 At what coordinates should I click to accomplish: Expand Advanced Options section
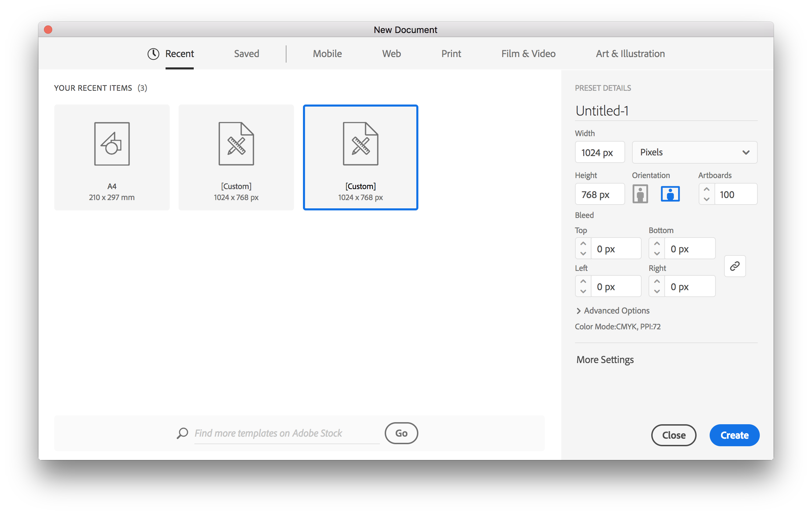(613, 311)
